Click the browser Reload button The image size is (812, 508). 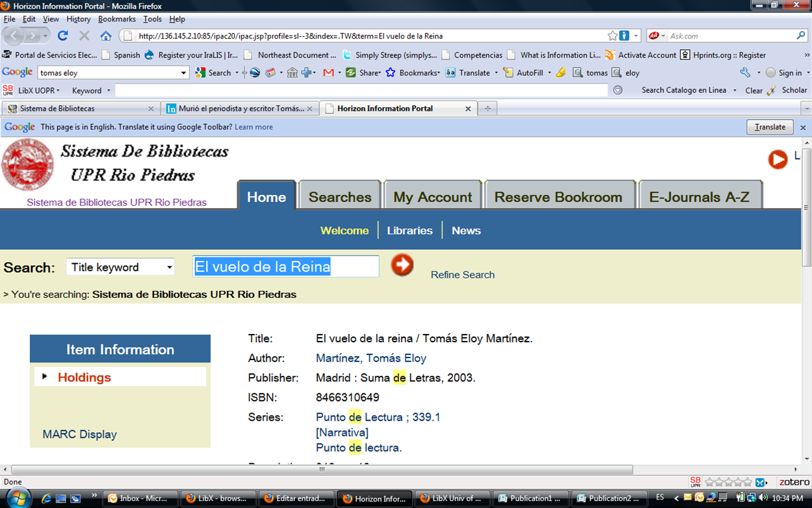pos(63,36)
